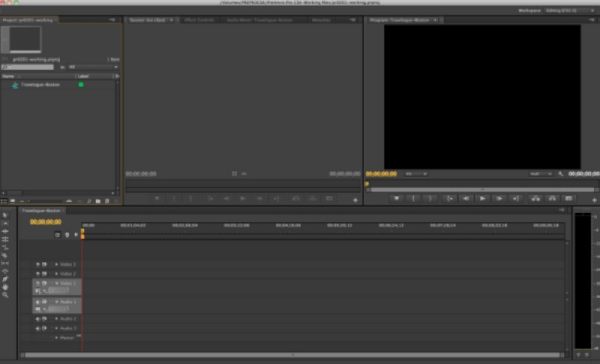Select the Hand tool
Screen dimensions: 600x364
[5, 287]
